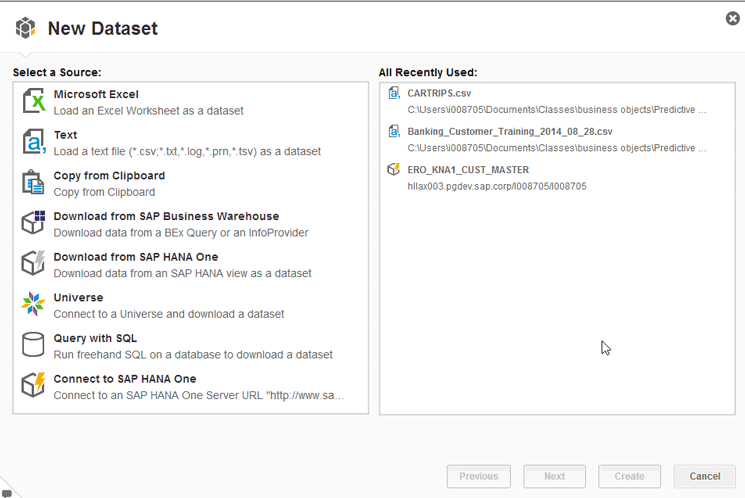Click the ERO_KNA1_CUST_MASTER dataset icon
Image resolution: width=745 pixels, height=498 pixels.
click(394, 170)
